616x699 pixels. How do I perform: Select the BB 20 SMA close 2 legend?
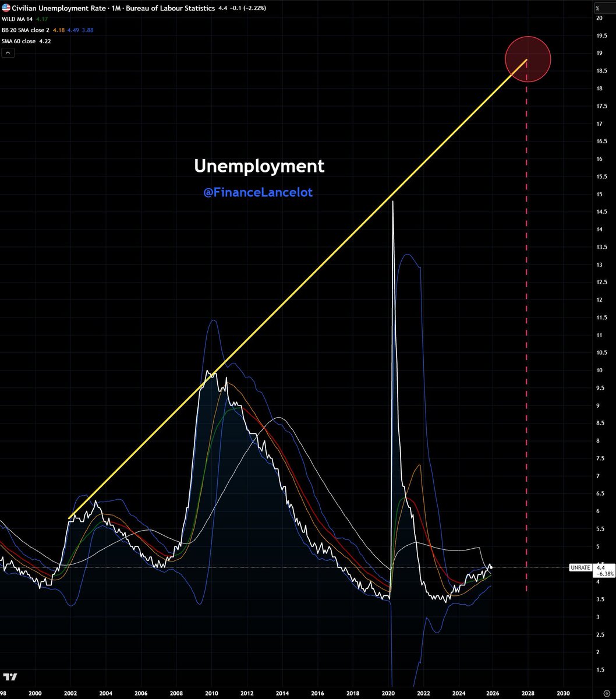[x=25, y=30]
